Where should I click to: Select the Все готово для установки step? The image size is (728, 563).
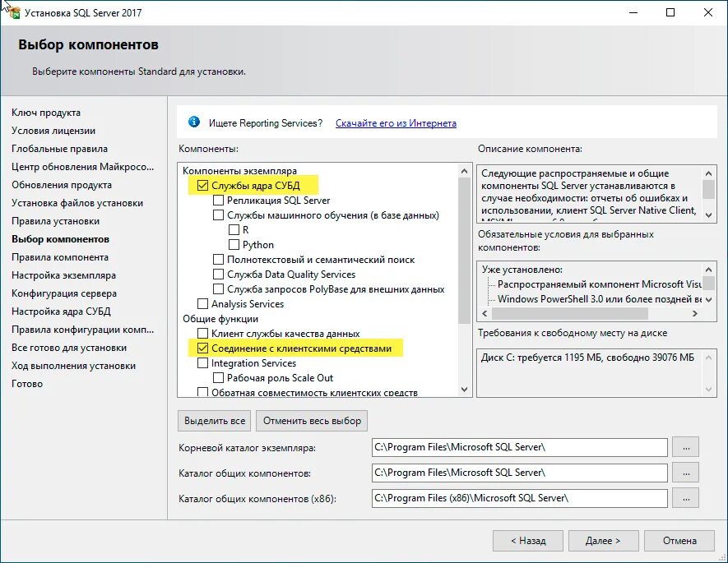69,348
